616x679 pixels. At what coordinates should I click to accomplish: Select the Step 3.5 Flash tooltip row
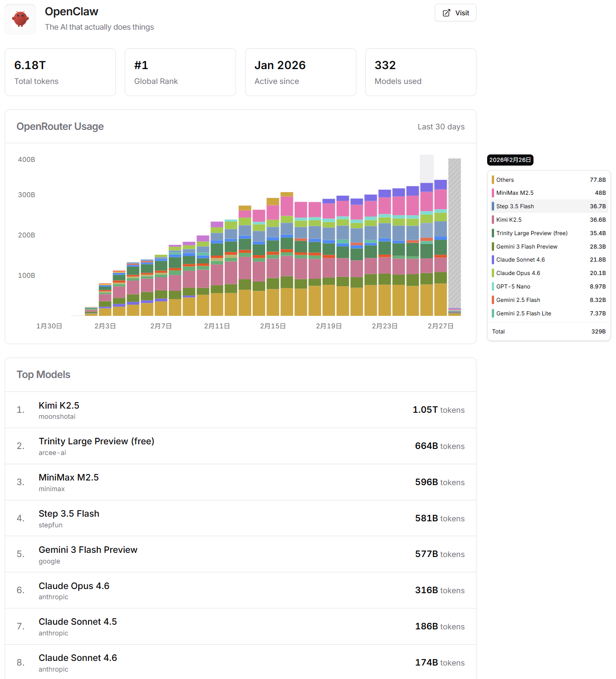click(x=549, y=206)
